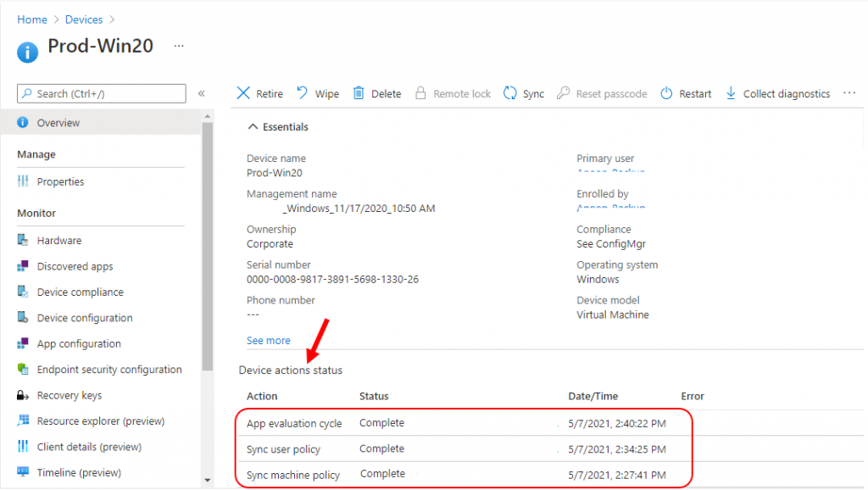Go to Home breadcrumb link

click(32, 19)
